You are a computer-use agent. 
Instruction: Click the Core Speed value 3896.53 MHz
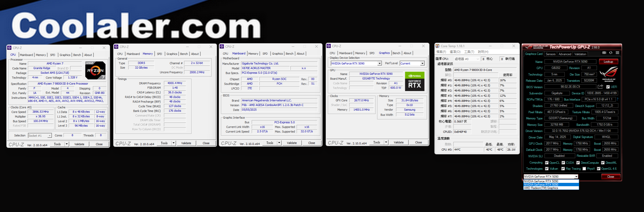click(x=41, y=112)
